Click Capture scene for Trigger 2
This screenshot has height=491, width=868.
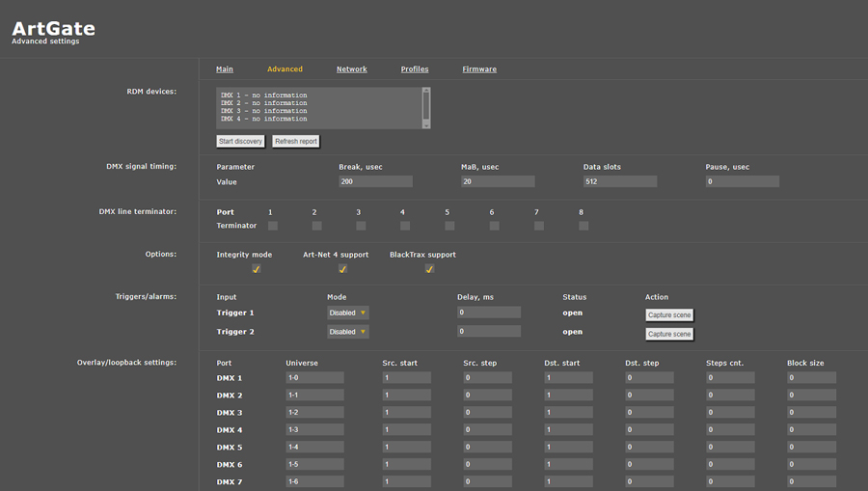click(x=669, y=334)
